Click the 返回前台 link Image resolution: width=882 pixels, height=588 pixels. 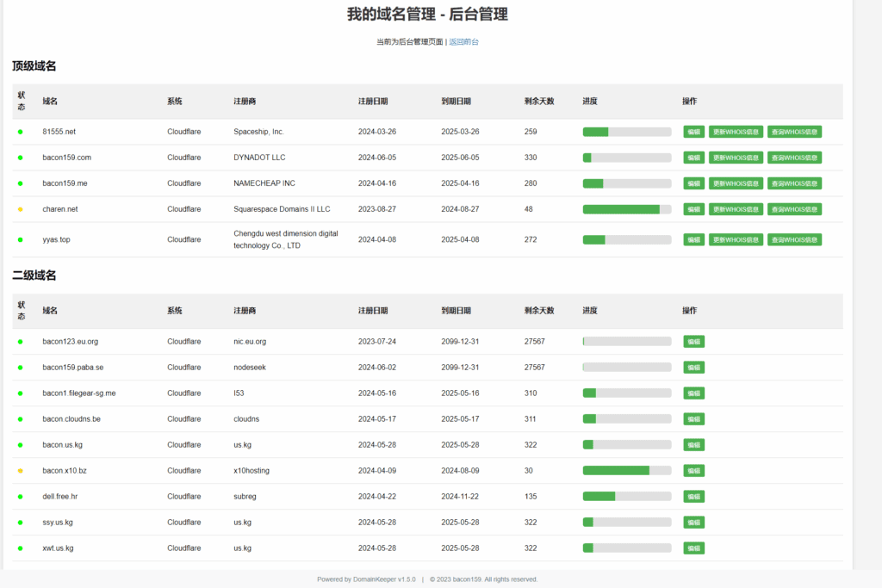463,41
